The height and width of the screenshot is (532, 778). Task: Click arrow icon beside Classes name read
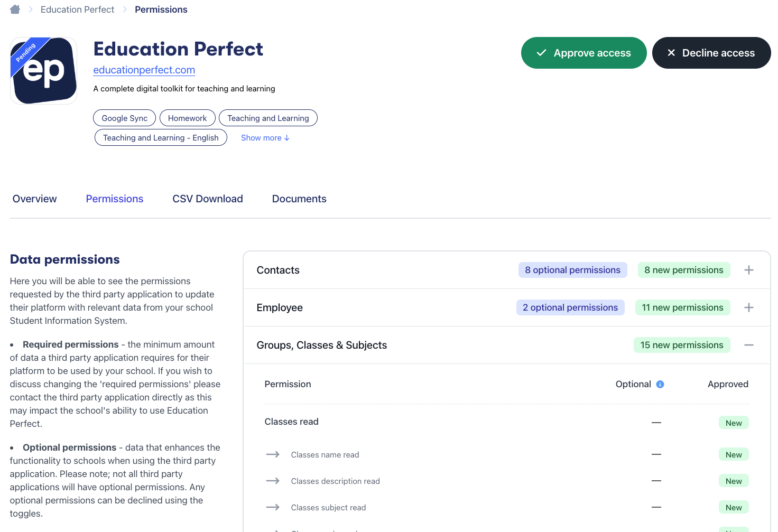click(x=273, y=454)
